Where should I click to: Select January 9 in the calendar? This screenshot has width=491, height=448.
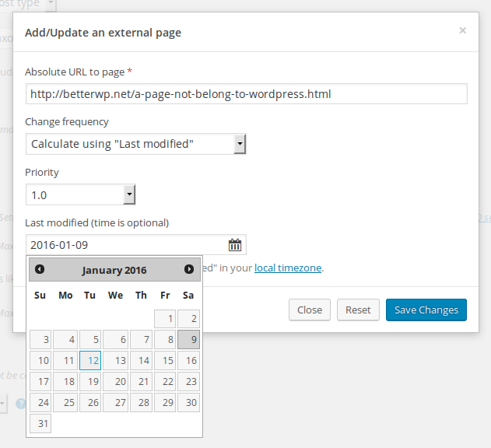pyautogui.click(x=188, y=340)
